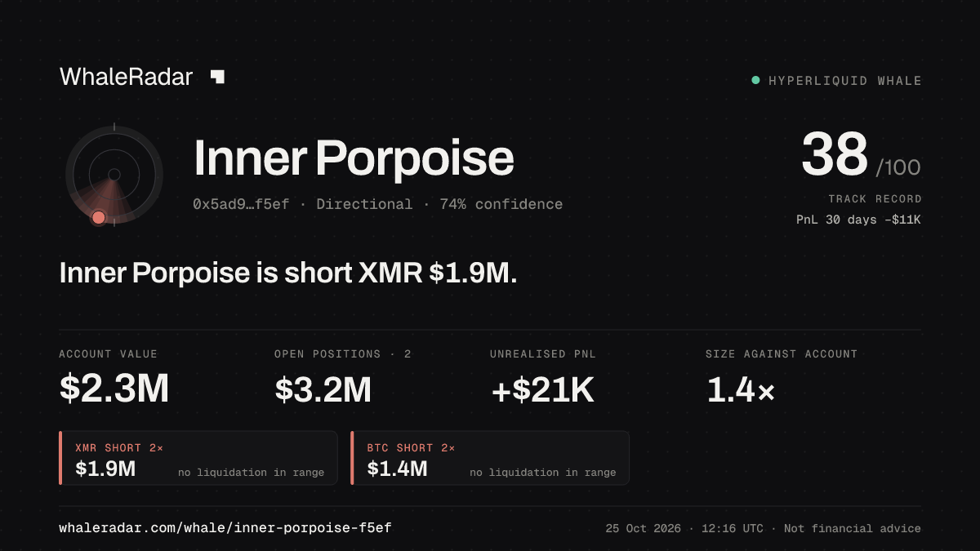Click the WhaleRadar brand name
This screenshot has width=980, height=551.
pyautogui.click(x=126, y=77)
